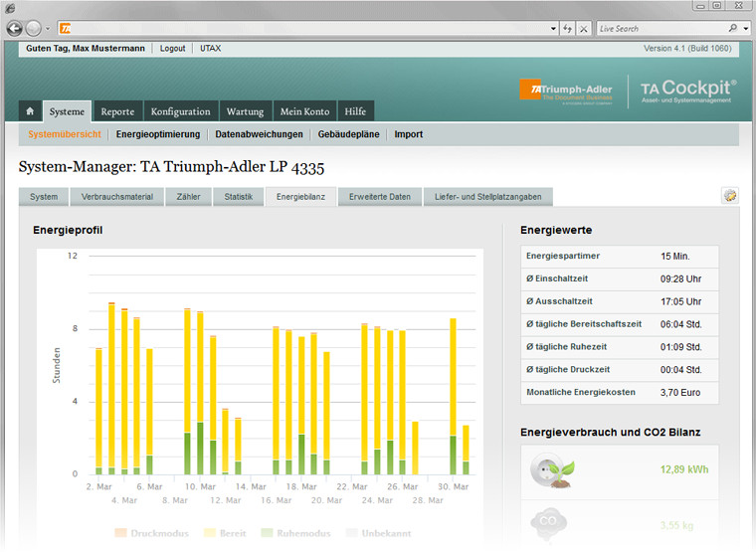The image size is (756, 552).
Task: Click the Energiespartimer 15 Min. value
Action: [675, 257]
